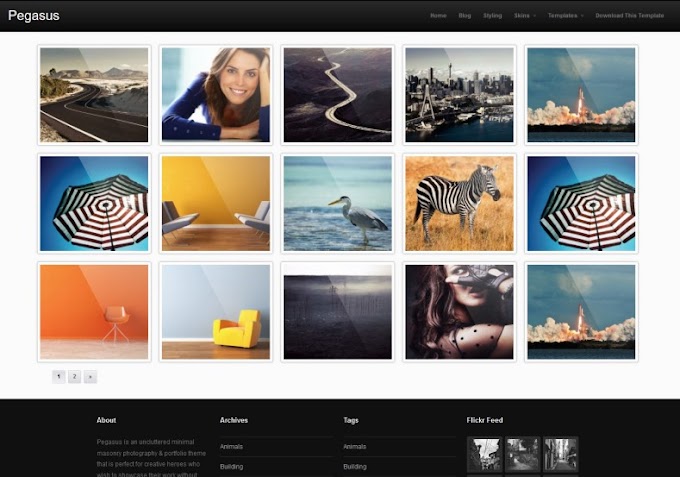
Task: Open the city skyline photo
Action: [x=459, y=95]
